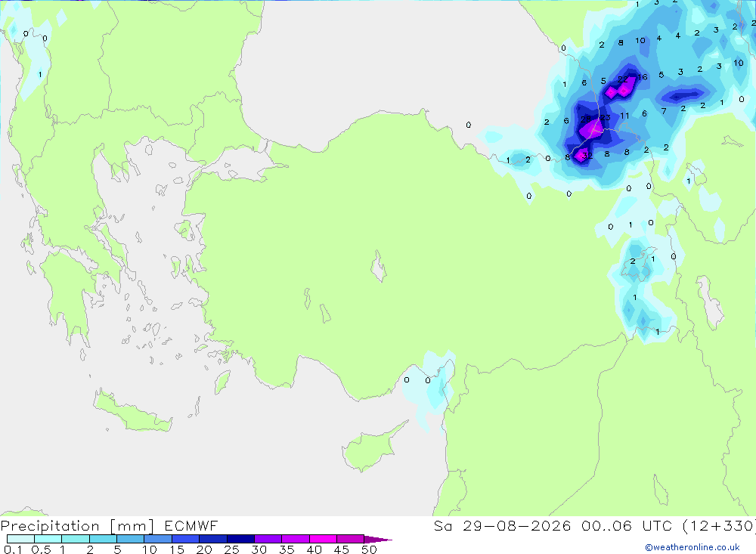Click the '0.5' legend scale label

click(41, 549)
